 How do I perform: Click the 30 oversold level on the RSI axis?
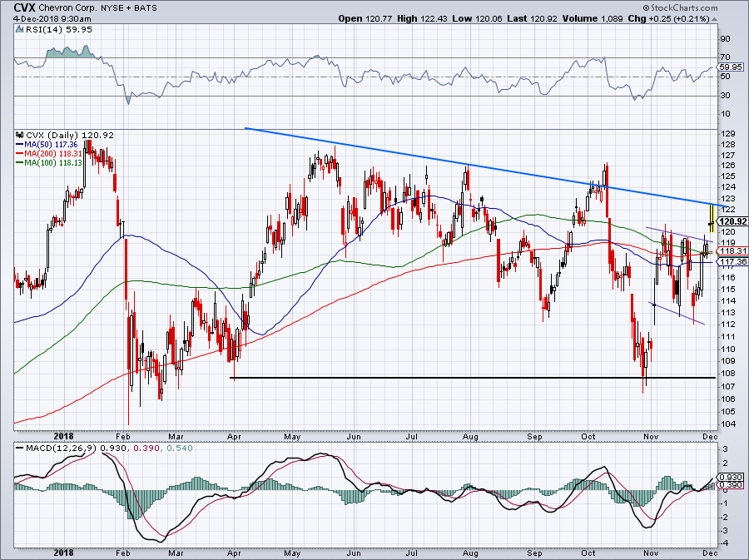(x=725, y=96)
